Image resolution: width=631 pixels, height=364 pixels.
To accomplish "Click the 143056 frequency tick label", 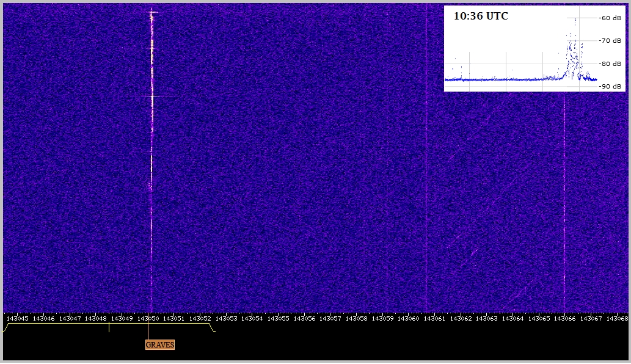I will [x=304, y=319].
